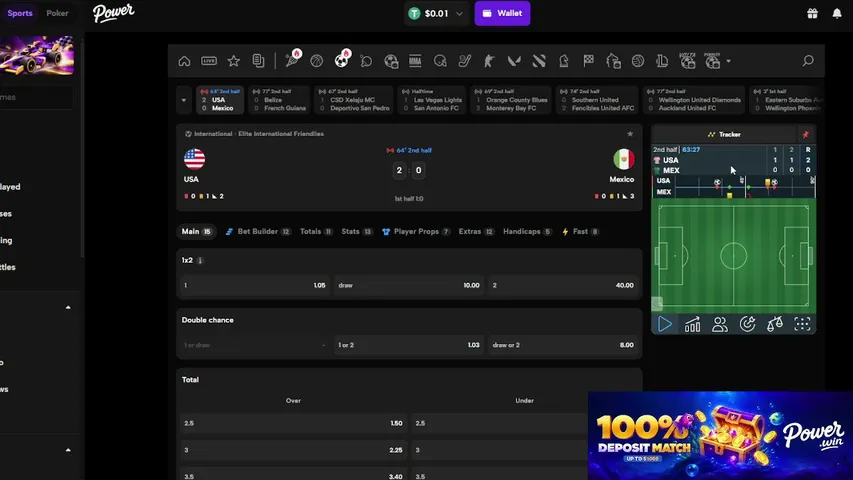853x480 pixels.
Task: Select the ice hockey stick icon
Action: click(x=465, y=61)
